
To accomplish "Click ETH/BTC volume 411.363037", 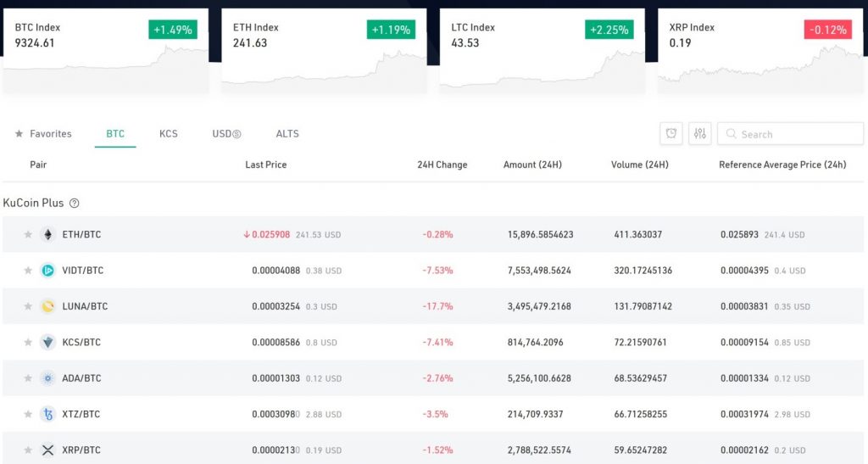I will pos(637,235).
